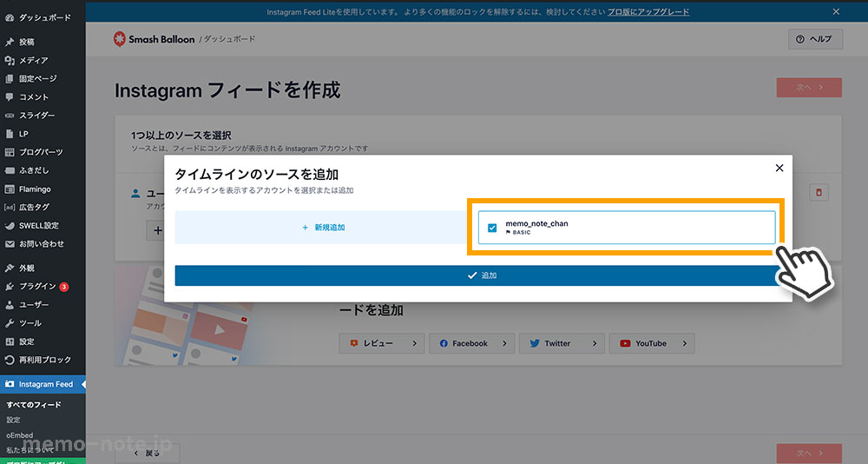
Task: Tick the memo_note_chan account checkbox
Action: pos(492,228)
